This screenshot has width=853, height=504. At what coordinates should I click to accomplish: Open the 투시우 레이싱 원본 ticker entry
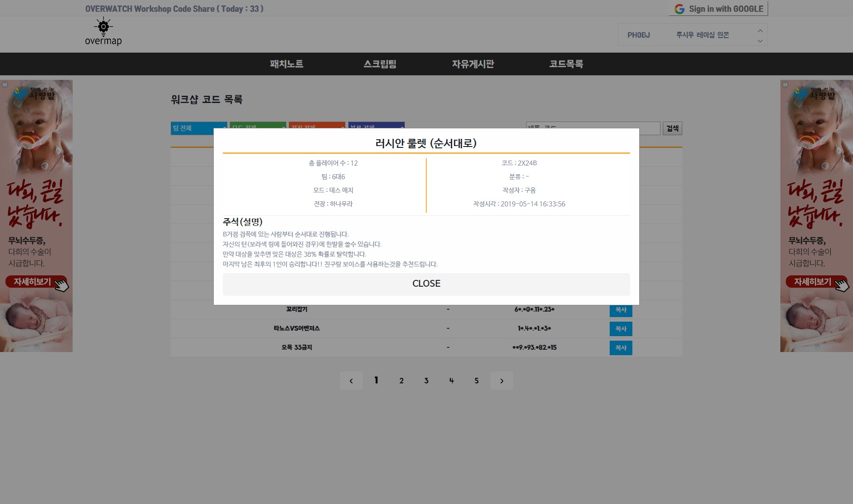[x=702, y=35]
